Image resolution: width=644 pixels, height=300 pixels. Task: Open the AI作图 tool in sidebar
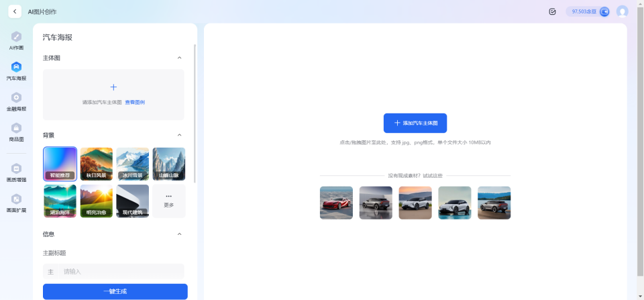(x=16, y=37)
